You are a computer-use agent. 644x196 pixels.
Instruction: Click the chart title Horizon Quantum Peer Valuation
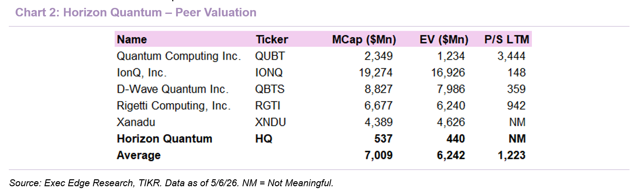point(136,13)
